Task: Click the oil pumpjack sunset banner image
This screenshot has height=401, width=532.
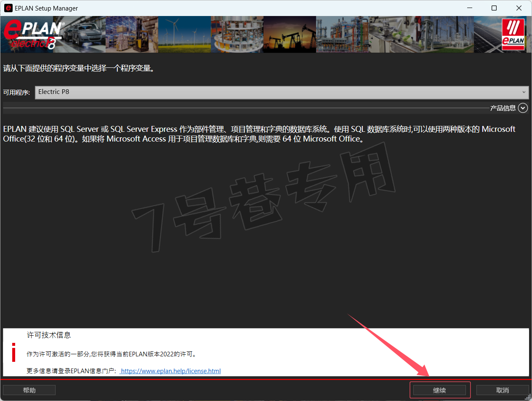Action: tap(290, 35)
